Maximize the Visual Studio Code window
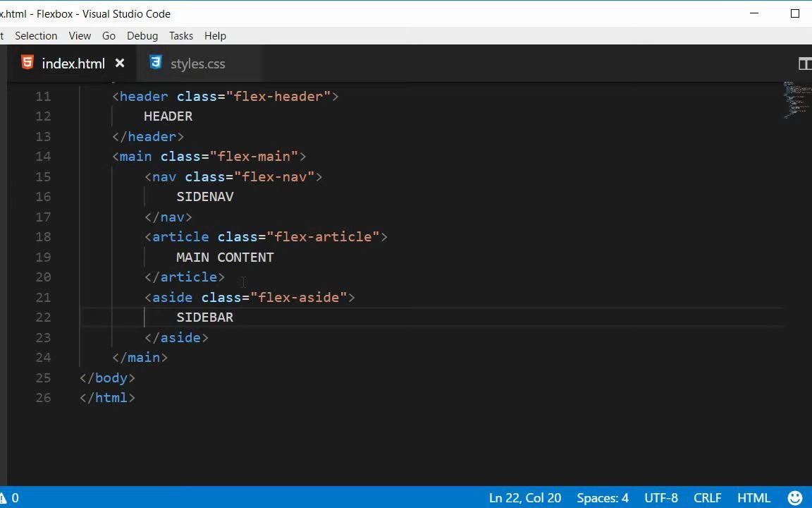812x508 pixels. click(x=795, y=13)
